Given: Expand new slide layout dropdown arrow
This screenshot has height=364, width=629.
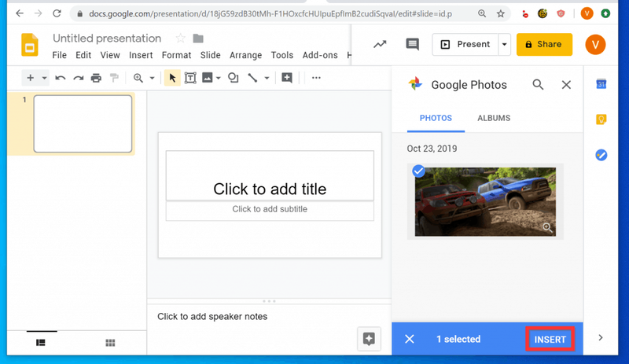Looking at the screenshot, I should point(44,78).
